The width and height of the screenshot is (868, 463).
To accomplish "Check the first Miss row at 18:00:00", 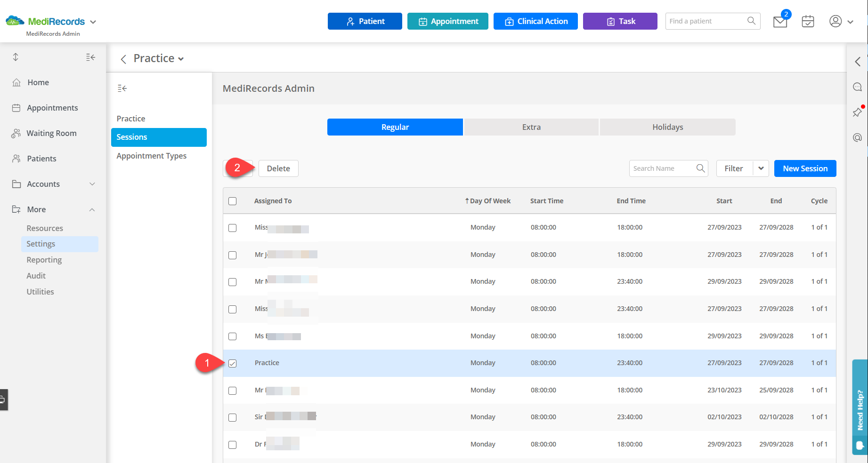I will point(232,228).
